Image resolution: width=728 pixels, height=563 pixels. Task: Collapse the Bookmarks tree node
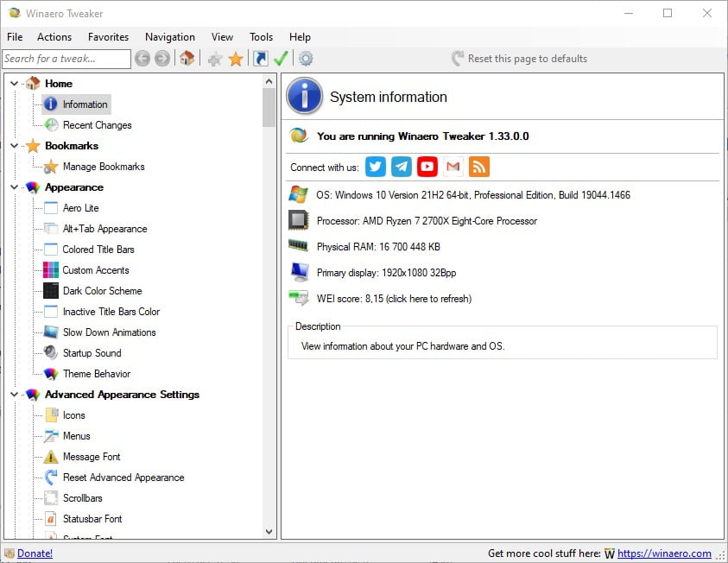15,146
